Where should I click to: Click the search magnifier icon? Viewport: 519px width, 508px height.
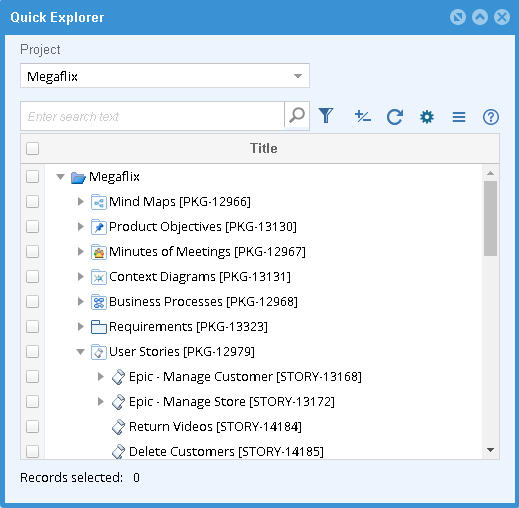click(x=297, y=116)
